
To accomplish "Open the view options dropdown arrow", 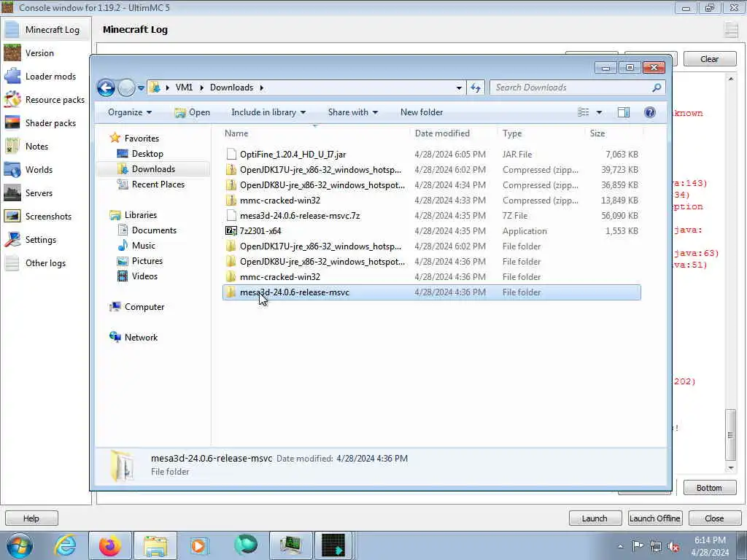I will tap(599, 112).
